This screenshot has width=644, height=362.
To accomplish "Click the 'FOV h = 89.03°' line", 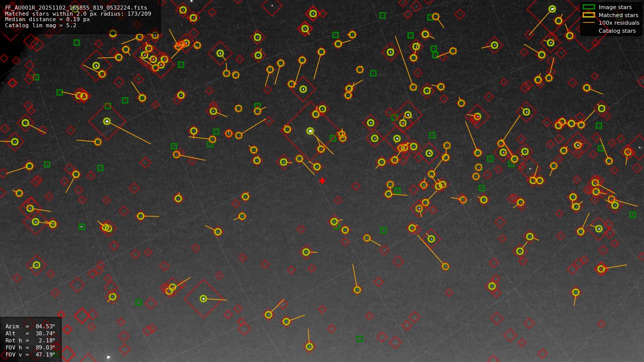I will (30, 347).
